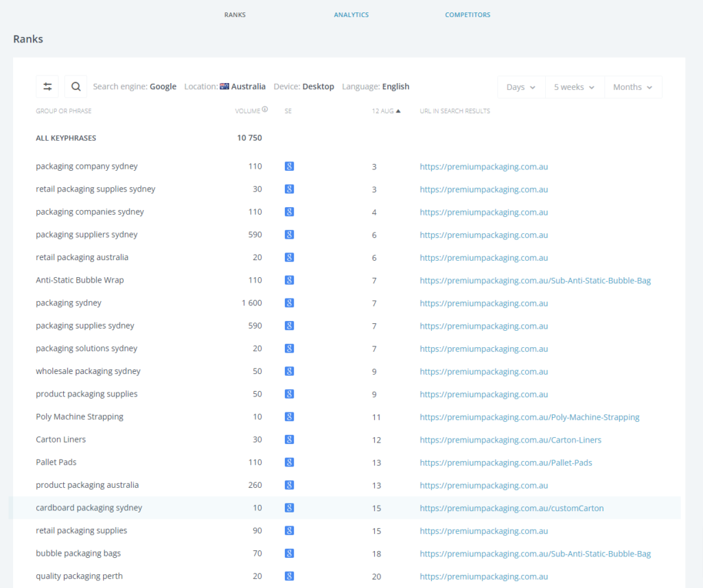703x588 pixels.
Task: Click the Language: English label
Action: [376, 86]
